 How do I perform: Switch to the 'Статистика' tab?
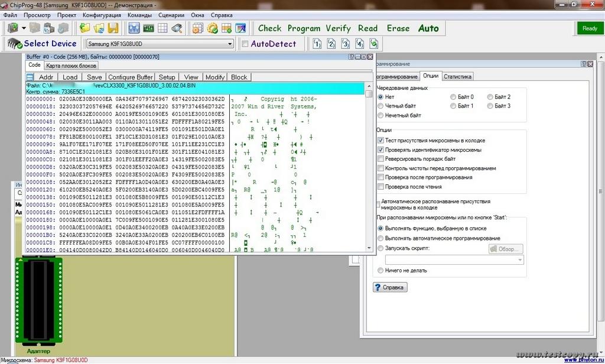point(457,76)
